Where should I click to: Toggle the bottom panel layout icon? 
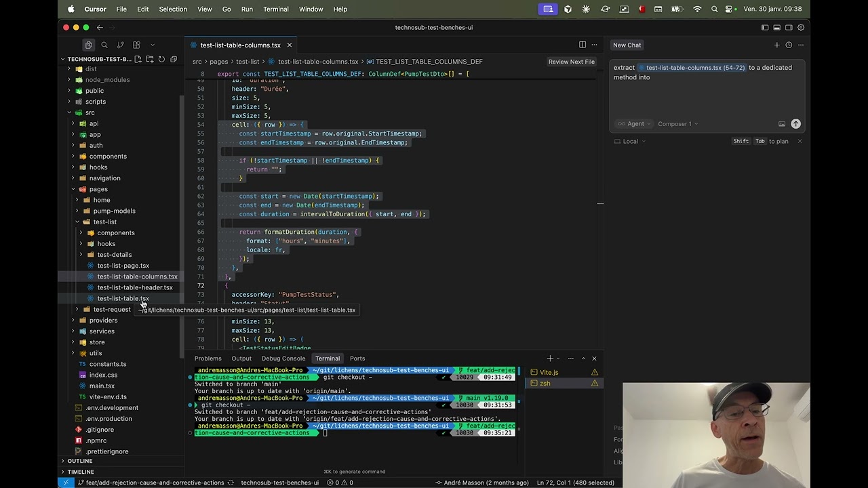776,28
